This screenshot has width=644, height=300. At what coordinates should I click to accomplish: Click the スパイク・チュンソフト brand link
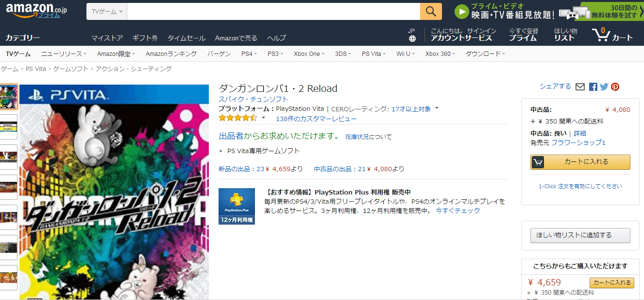click(253, 99)
